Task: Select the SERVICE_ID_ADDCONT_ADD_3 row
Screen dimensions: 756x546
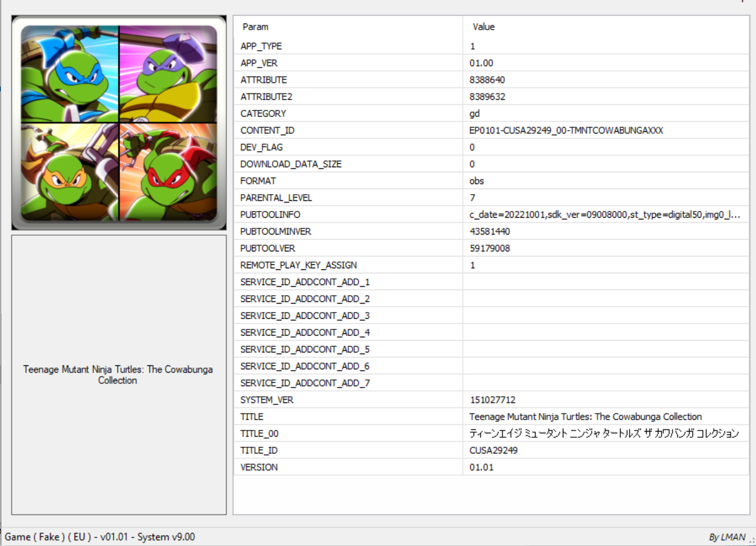Action: (492, 315)
